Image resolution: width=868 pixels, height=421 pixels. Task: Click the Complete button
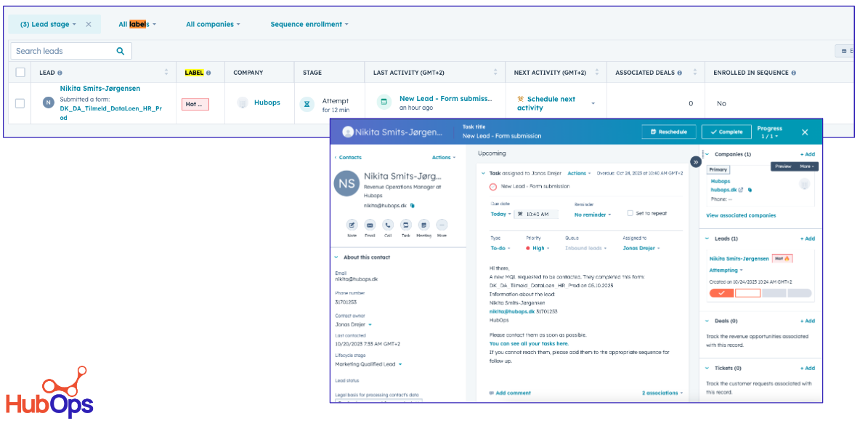point(726,132)
